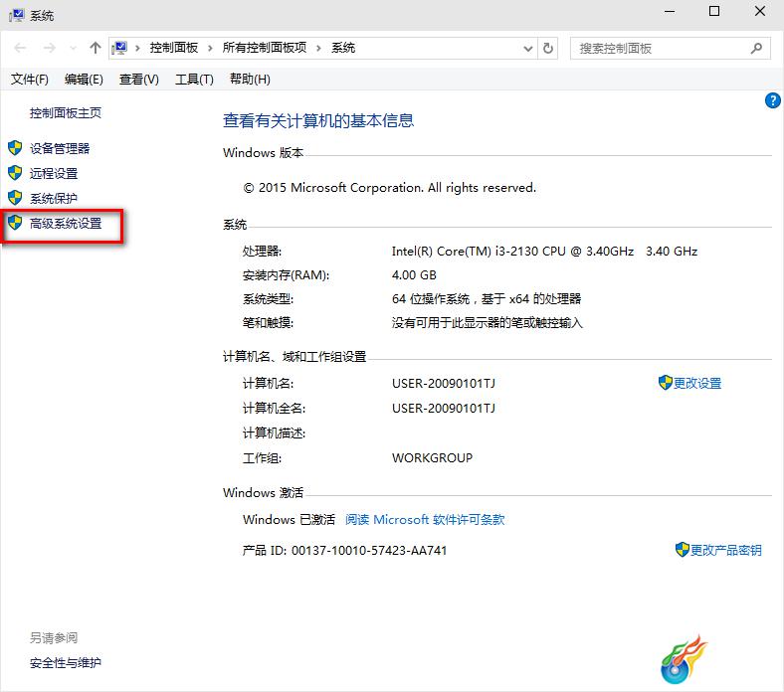This screenshot has width=784, height=692.
Task: Read 阅读 Microsoft 软件许可条款 link
Action: point(425,520)
